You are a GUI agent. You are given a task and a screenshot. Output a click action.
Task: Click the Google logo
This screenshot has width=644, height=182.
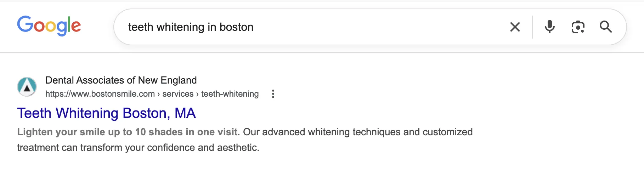pos(49,26)
